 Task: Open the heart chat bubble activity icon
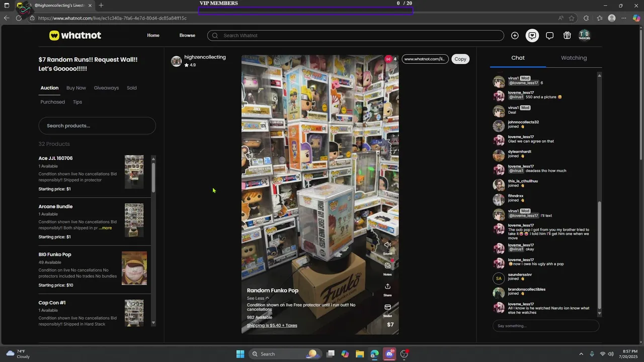click(x=532, y=35)
